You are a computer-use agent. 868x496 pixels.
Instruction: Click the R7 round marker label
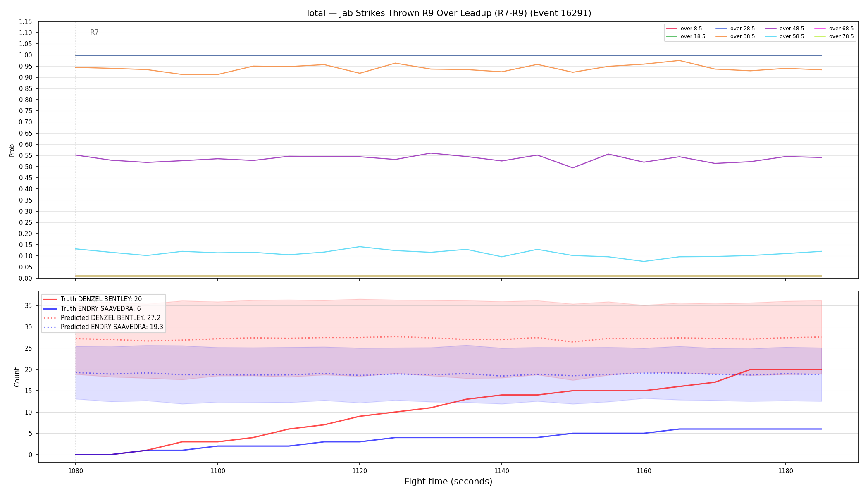tap(94, 33)
